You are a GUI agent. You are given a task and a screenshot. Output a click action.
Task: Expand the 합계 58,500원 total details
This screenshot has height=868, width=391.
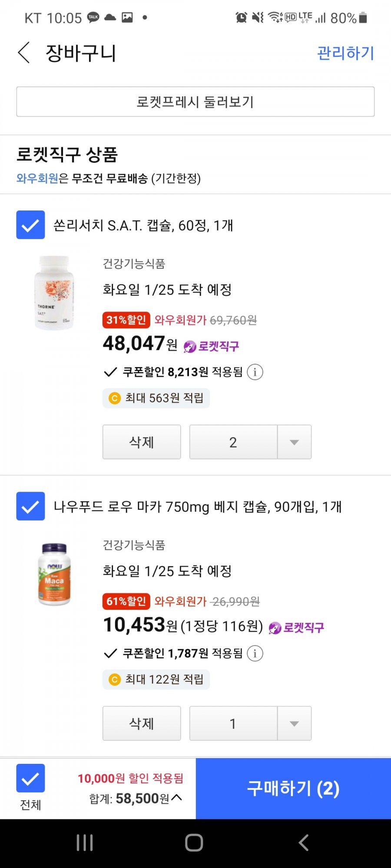coord(136,798)
